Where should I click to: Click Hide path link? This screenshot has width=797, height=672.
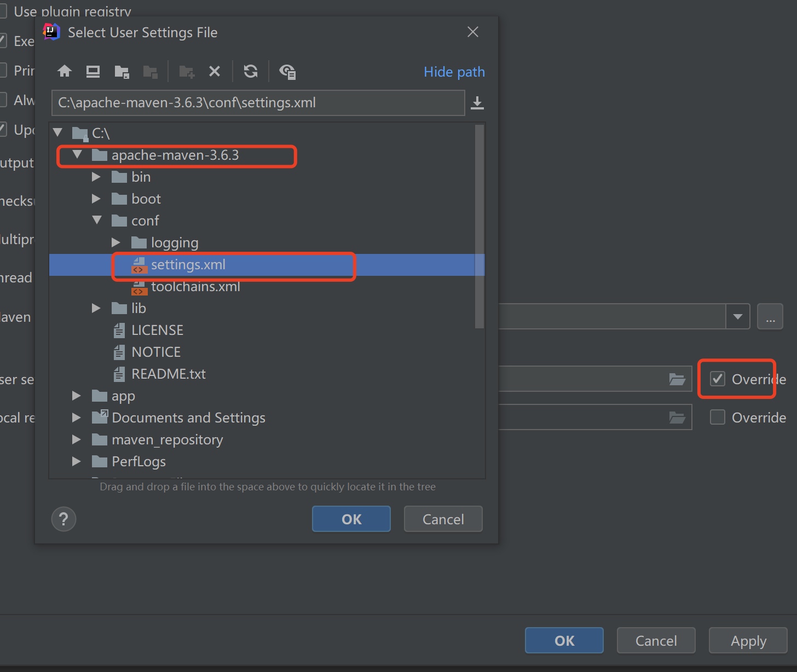454,72
